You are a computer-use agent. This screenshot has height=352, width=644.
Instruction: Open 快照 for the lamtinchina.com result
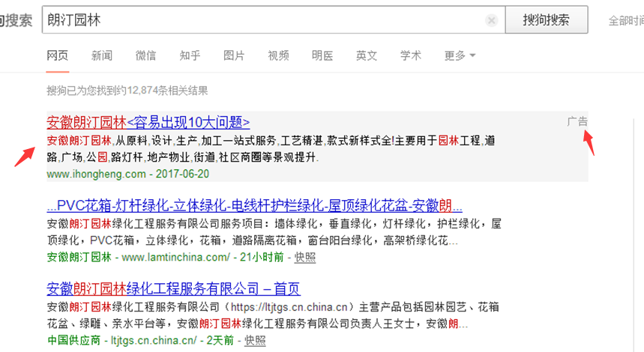(305, 257)
